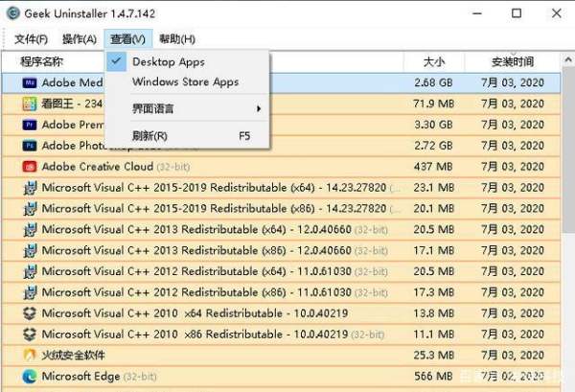Image resolution: width=575 pixels, height=392 pixels.
Task: Sort by 大小 column header
Action: [x=434, y=61]
